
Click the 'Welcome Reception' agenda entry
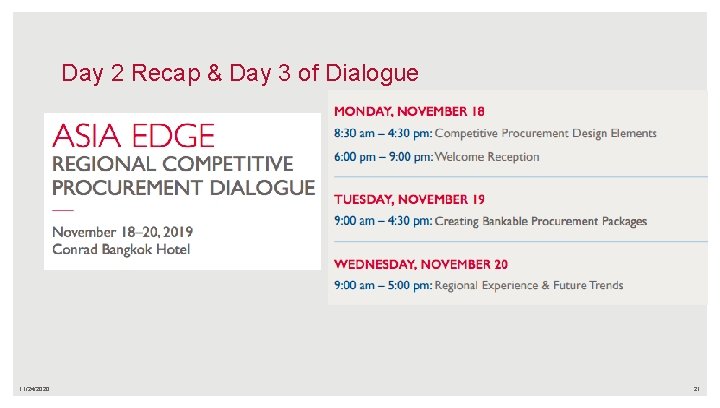[487, 157]
